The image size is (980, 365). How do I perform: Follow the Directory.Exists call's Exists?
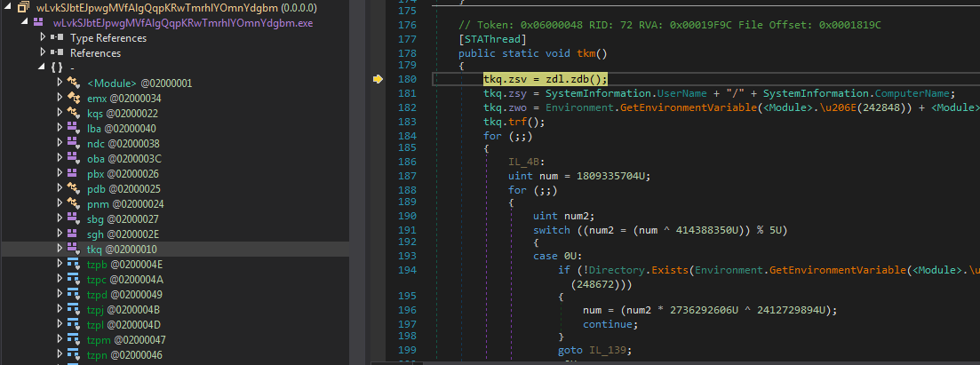tap(669, 270)
